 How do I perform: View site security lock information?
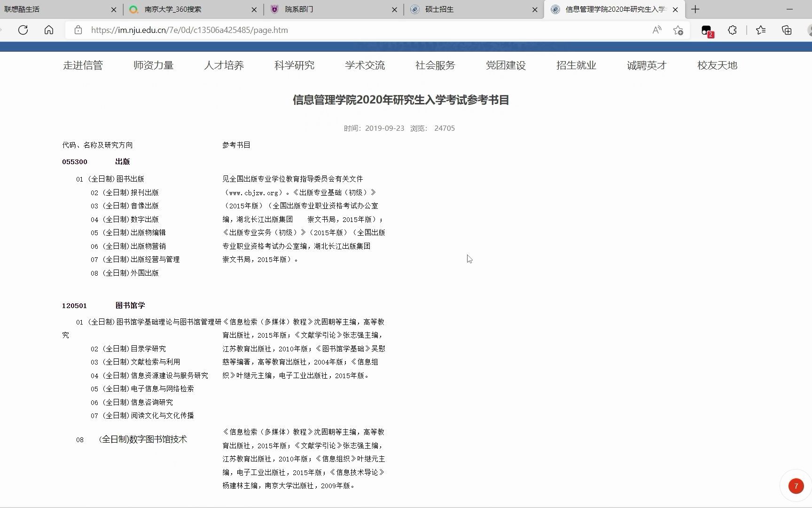pyautogui.click(x=78, y=30)
